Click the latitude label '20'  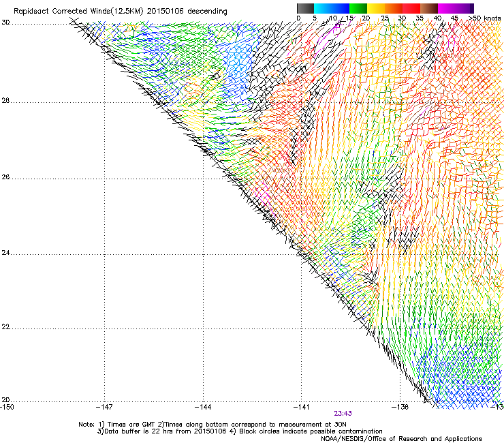(x=5, y=400)
